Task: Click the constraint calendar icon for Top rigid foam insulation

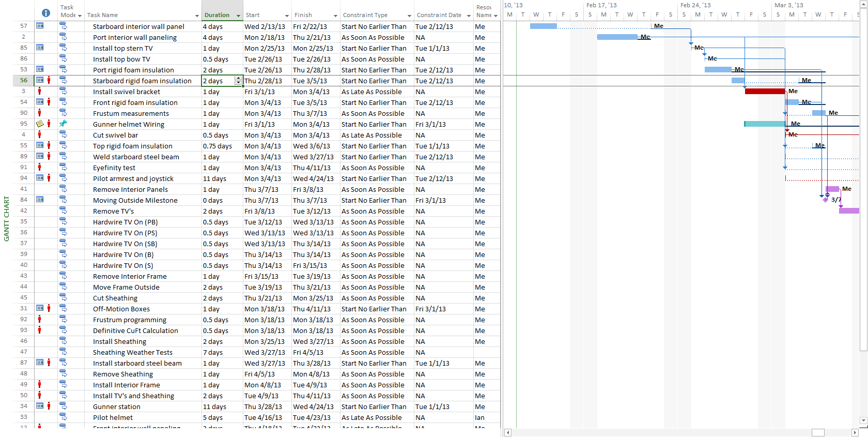Action: 40,145
